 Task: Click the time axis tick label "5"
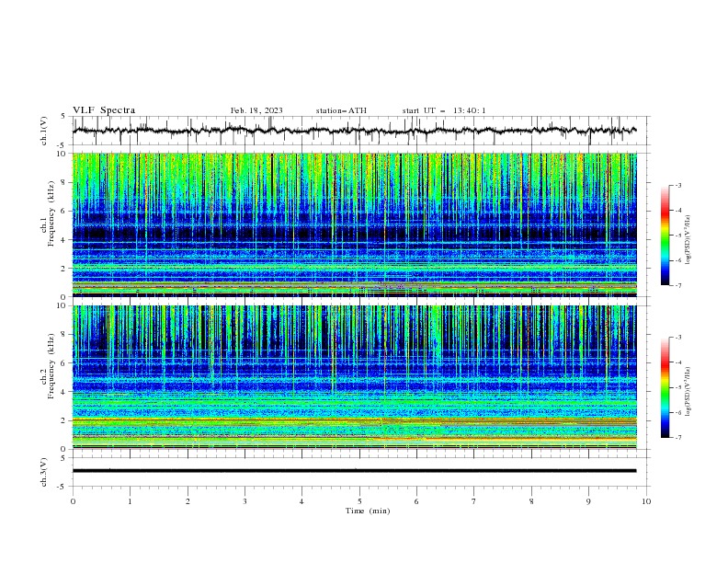pyautogui.click(x=359, y=501)
